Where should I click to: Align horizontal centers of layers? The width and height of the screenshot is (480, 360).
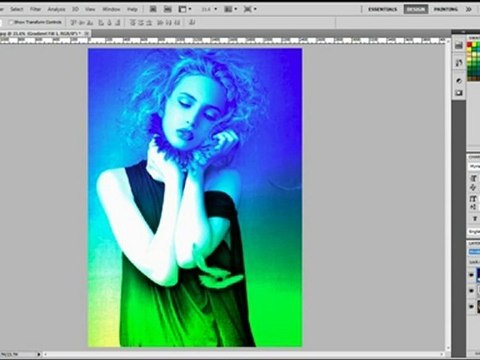tap(109, 22)
